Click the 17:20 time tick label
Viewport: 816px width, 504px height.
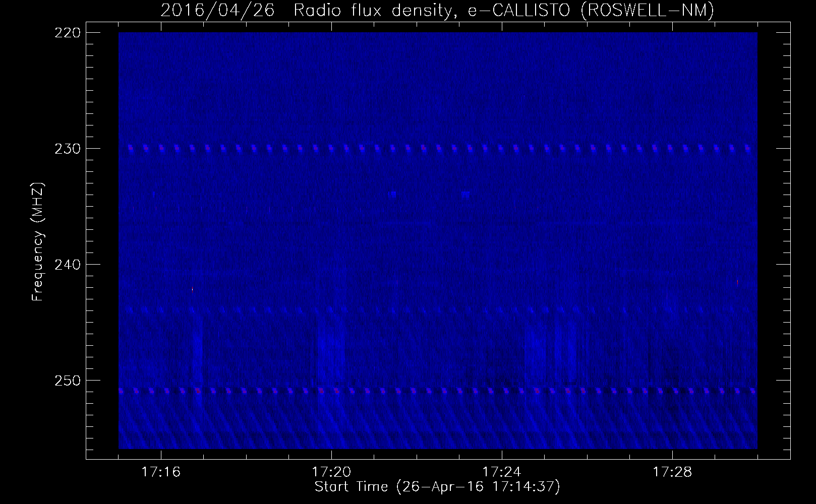click(331, 472)
